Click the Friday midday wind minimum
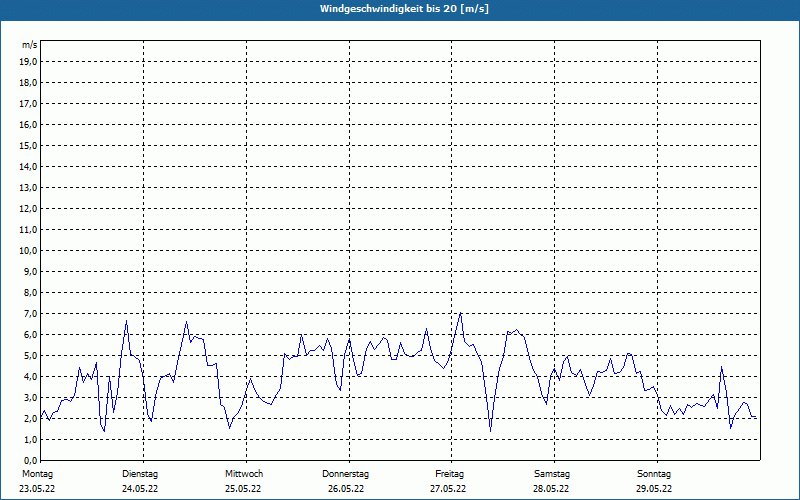800x500 pixels. pos(490,431)
